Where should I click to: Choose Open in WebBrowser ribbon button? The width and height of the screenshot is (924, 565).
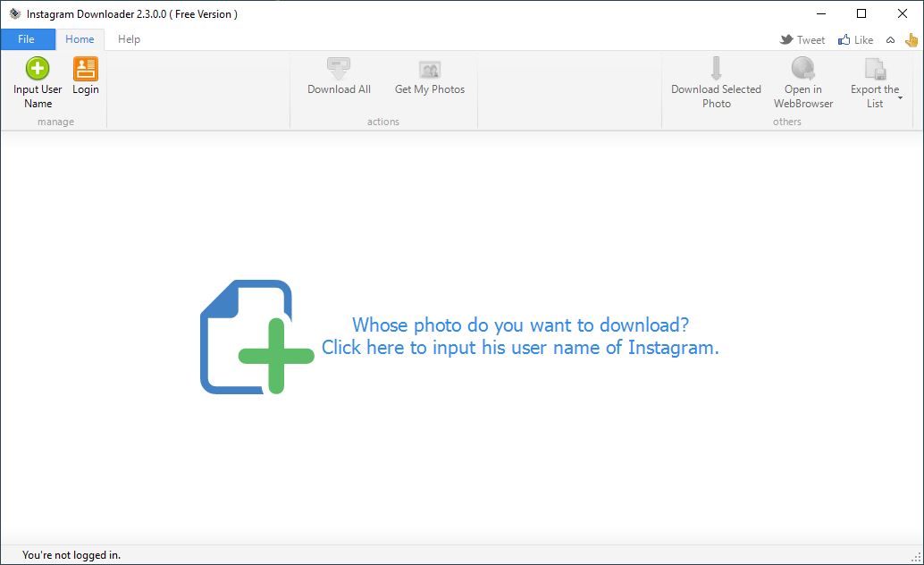(803, 82)
